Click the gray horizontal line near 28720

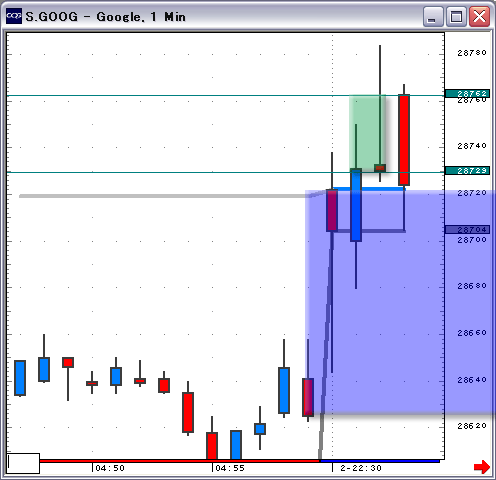click(163, 196)
